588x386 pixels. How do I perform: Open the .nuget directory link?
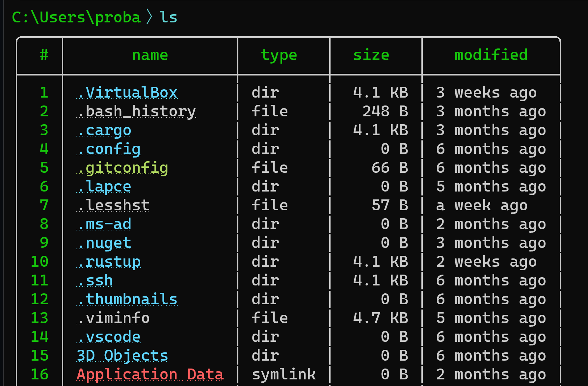[104, 243]
